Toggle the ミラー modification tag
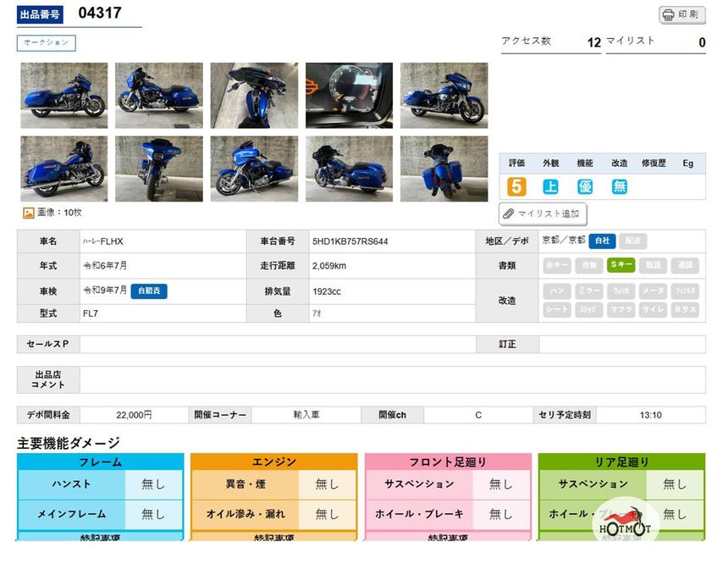This screenshot has width=728, height=570. coord(588,291)
